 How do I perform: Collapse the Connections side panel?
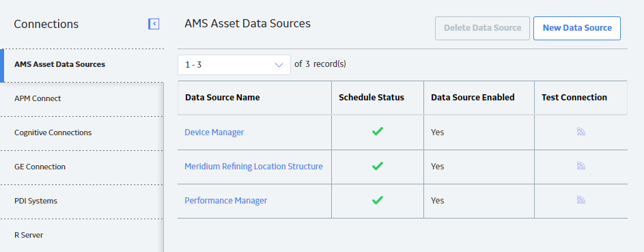154,24
